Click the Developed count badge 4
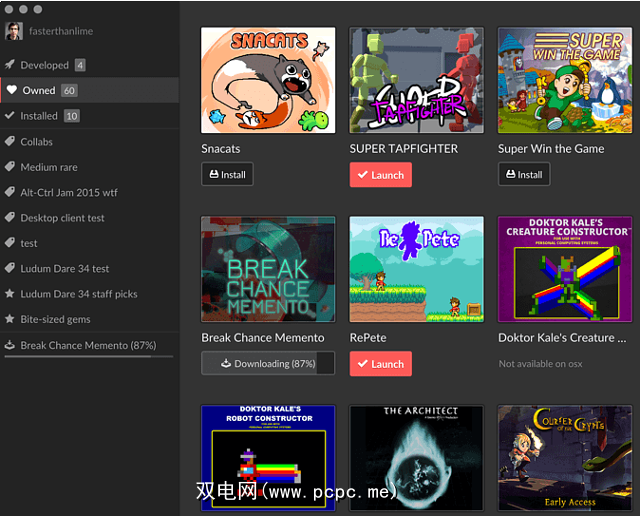 [80, 65]
